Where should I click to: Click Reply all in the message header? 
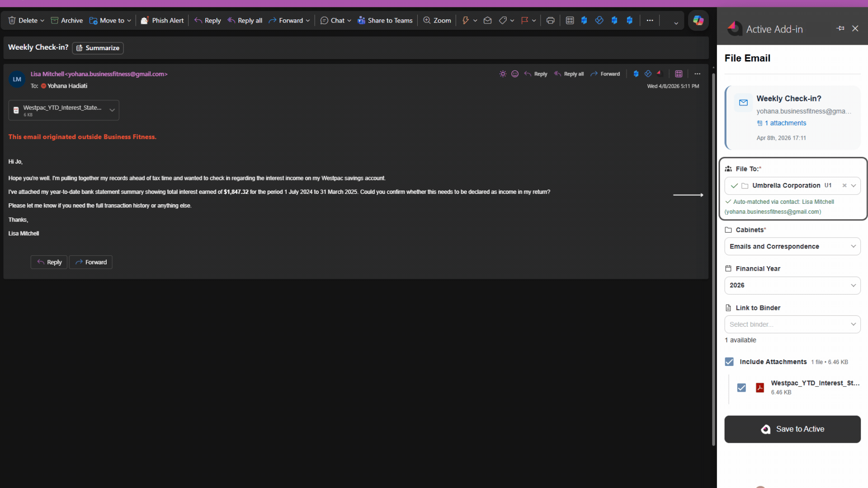(569, 74)
